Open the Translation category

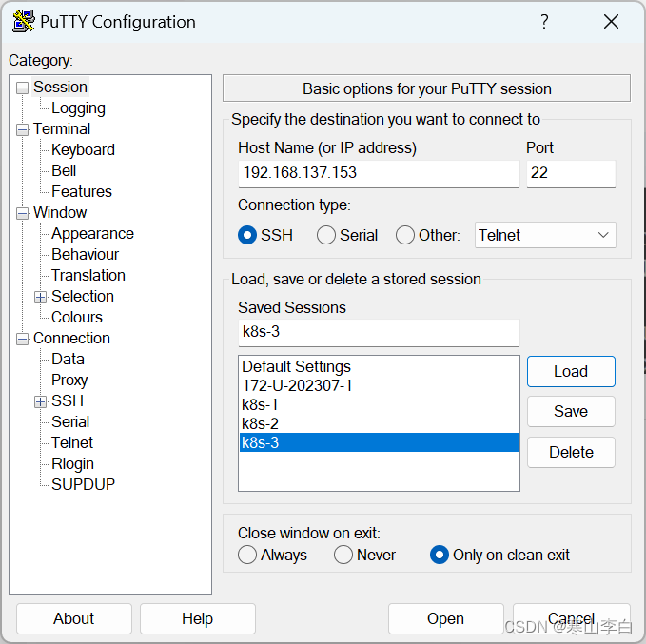point(88,275)
